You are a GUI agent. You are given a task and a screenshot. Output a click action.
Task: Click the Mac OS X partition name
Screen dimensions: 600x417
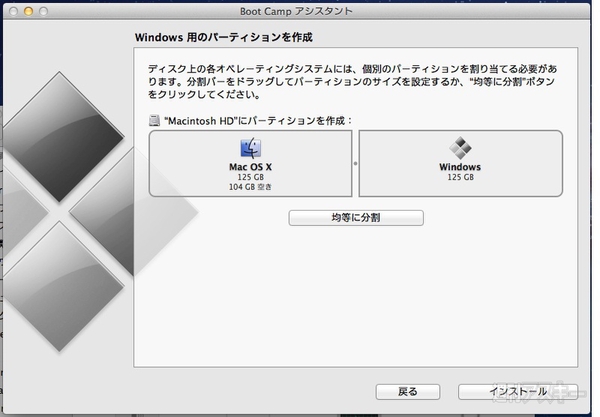(251, 167)
